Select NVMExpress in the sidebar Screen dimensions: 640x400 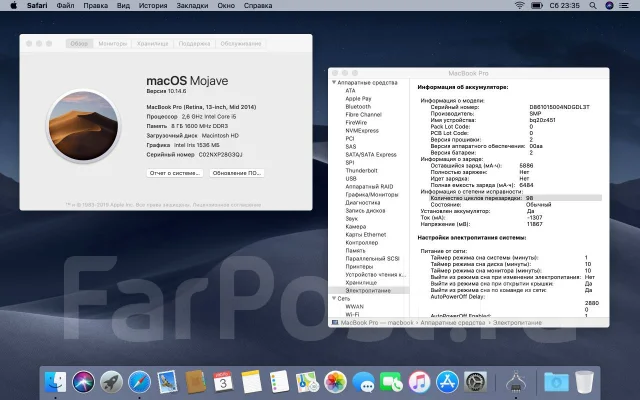(x=362, y=131)
